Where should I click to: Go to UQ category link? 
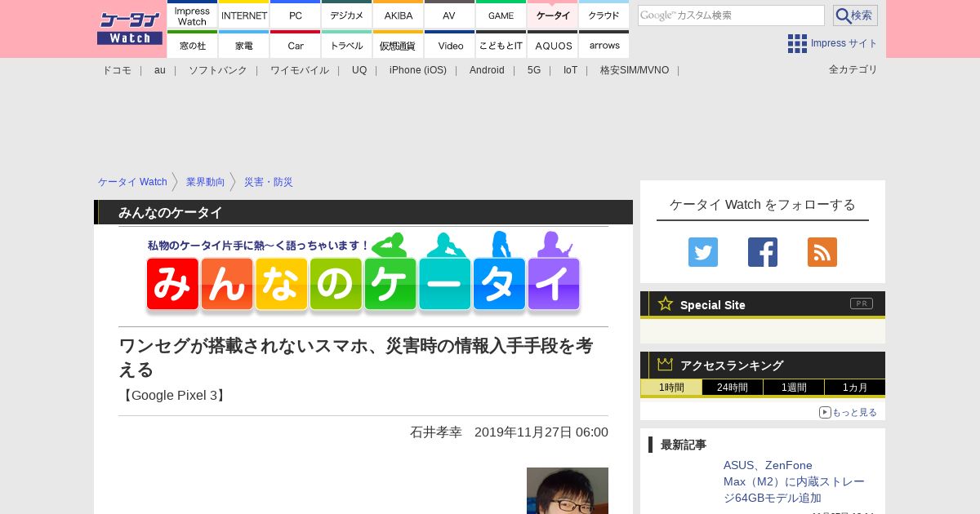pos(359,70)
